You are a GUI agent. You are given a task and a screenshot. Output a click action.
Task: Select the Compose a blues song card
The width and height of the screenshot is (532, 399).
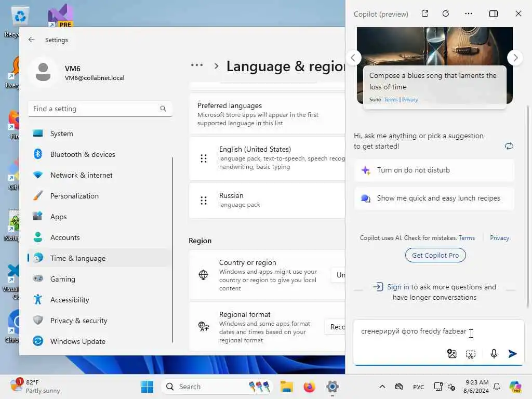[435, 87]
